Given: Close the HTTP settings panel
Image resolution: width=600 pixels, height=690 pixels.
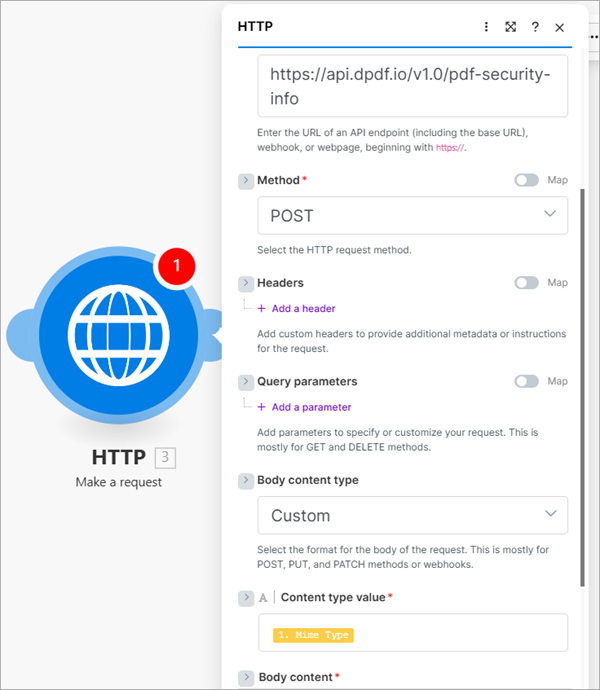Looking at the screenshot, I should 559,27.
